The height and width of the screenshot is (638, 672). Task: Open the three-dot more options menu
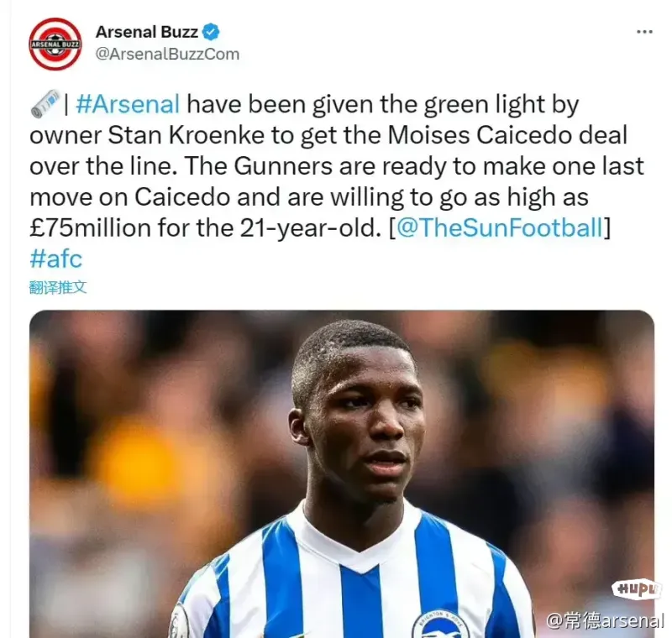pos(644,32)
